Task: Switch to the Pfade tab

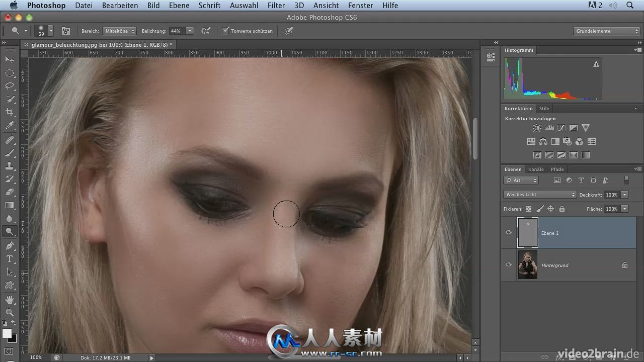Action: point(557,169)
